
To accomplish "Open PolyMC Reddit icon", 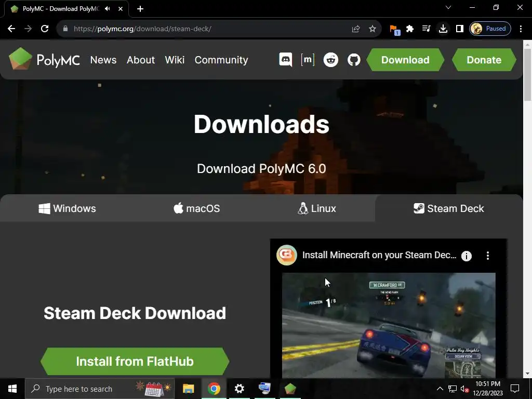I will (331, 60).
